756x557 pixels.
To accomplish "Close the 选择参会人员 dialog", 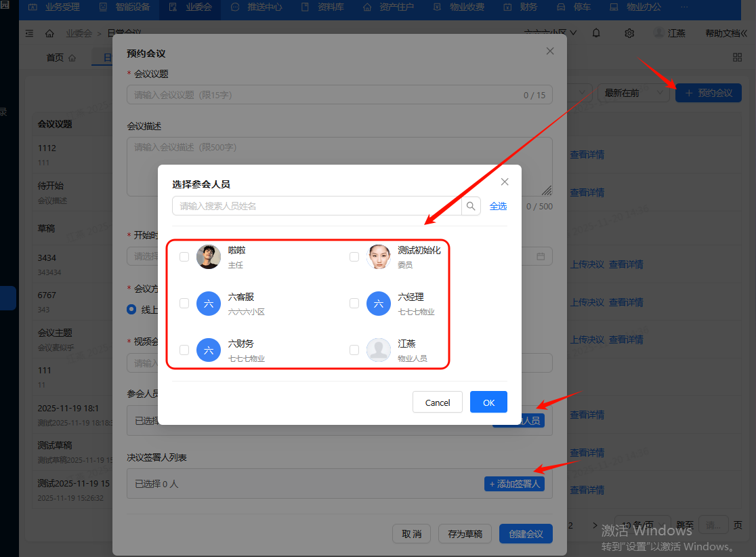I will pos(505,182).
